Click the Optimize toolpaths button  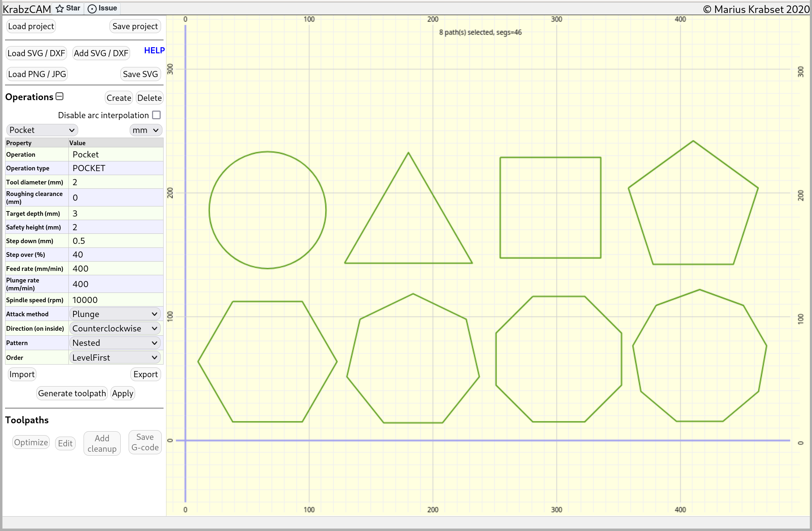click(31, 442)
